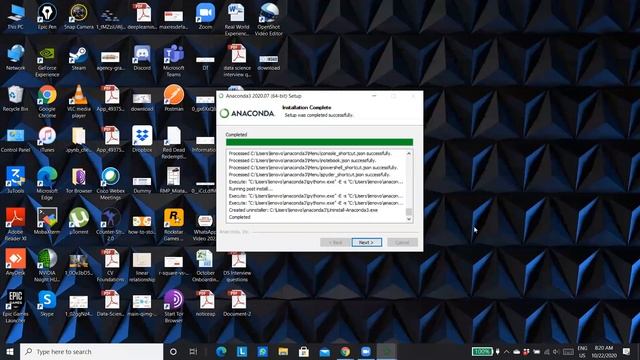The height and width of the screenshot is (360, 640).
Task: Open Task View on taskbar
Action: (x=193, y=351)
